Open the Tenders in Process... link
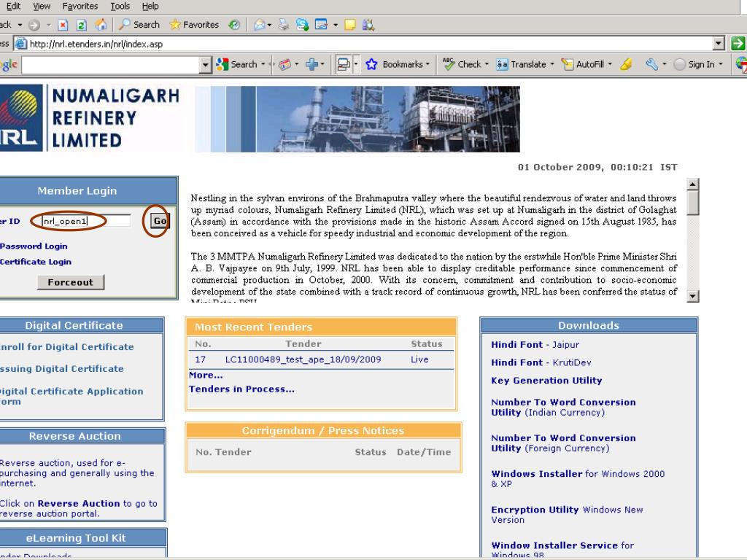The width and height of the screenshot is (747, 560). pyautogui.click(x=241, y=389)
